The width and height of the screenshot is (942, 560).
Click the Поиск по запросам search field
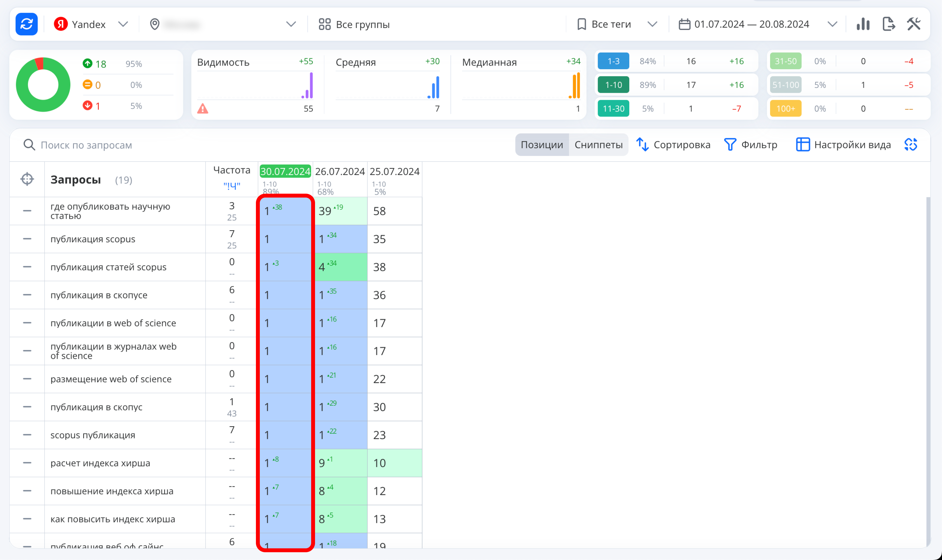86,145
